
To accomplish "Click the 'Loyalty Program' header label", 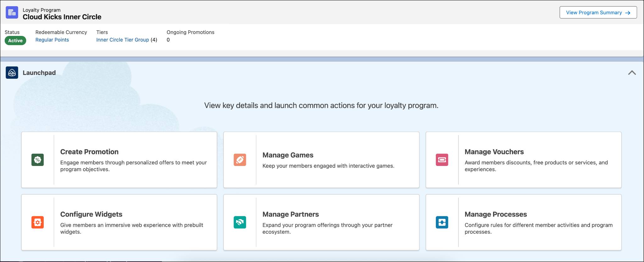I will click(x=42, y=10).
